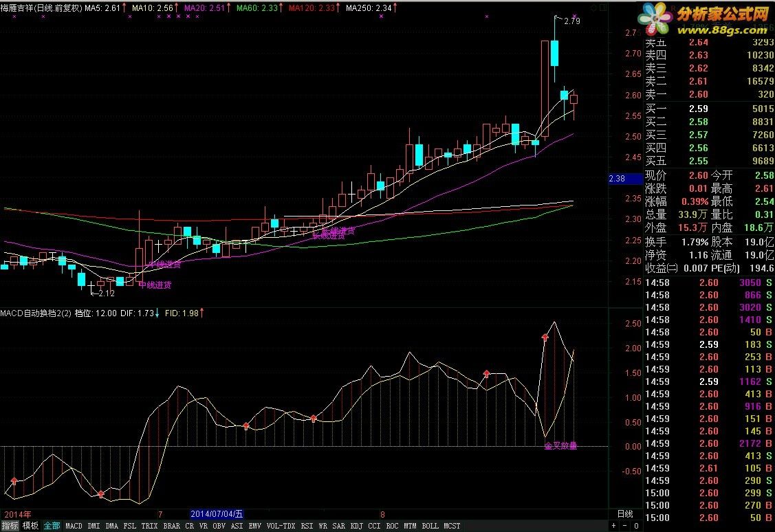The width and height of the screenshot is (775, 532).
Task: Select the TRIX indicator tab
Action: [x=149, y=526]
